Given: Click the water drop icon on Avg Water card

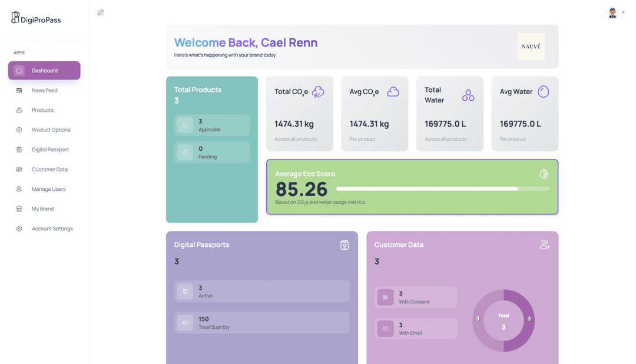Looking at the screenshot, I should tap(543, 91).
